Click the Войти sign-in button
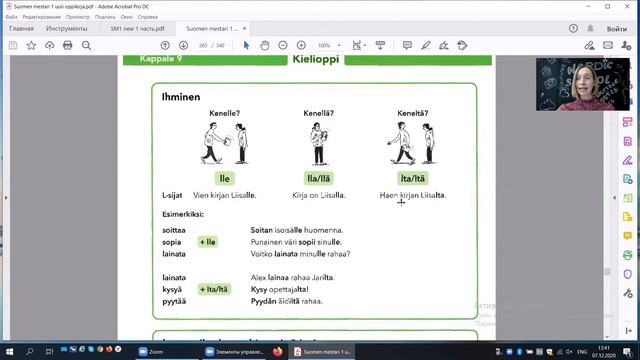This screenshot has width=640, height=360. click(616, 29)
